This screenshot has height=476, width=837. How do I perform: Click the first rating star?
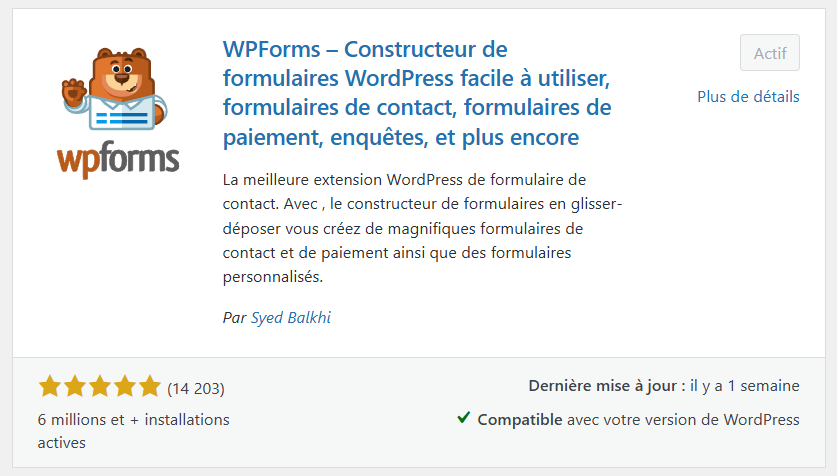point(49,387)
